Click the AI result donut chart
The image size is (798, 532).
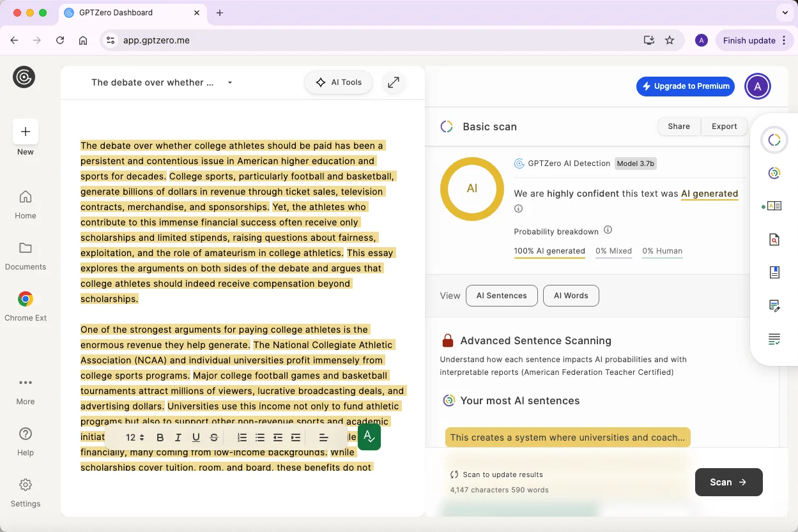pyautogui.click(x=472, y=188)
